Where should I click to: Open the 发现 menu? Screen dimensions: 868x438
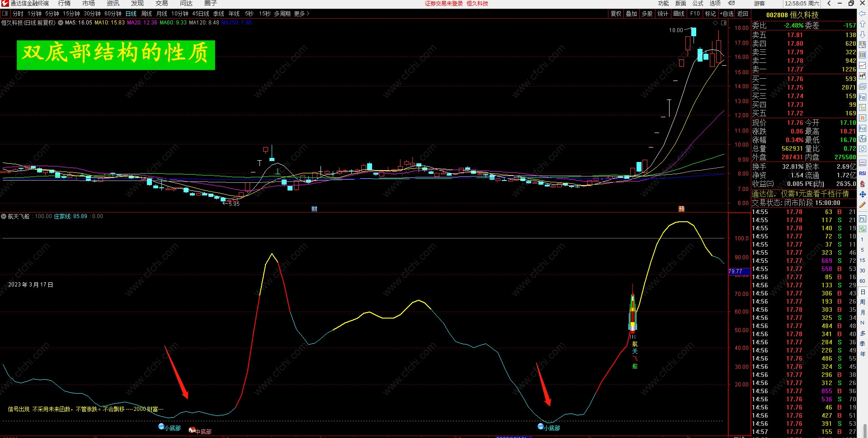[137, 4]
